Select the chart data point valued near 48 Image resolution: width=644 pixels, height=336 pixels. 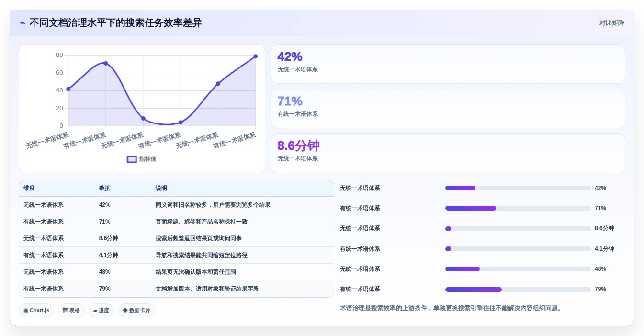click(218, 84)
